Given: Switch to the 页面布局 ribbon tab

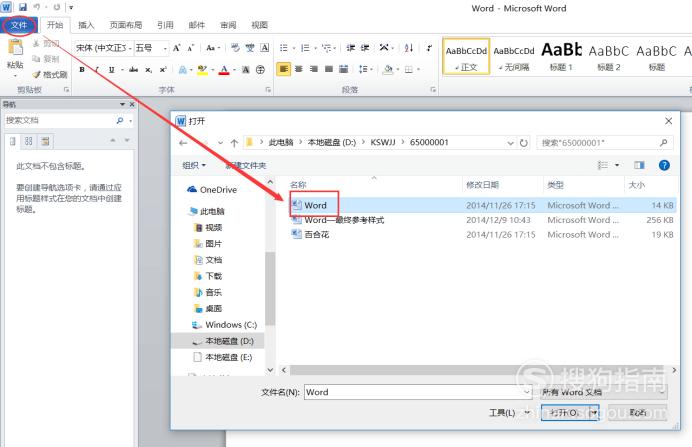Looking at the screenshot, I should [126, 25].
